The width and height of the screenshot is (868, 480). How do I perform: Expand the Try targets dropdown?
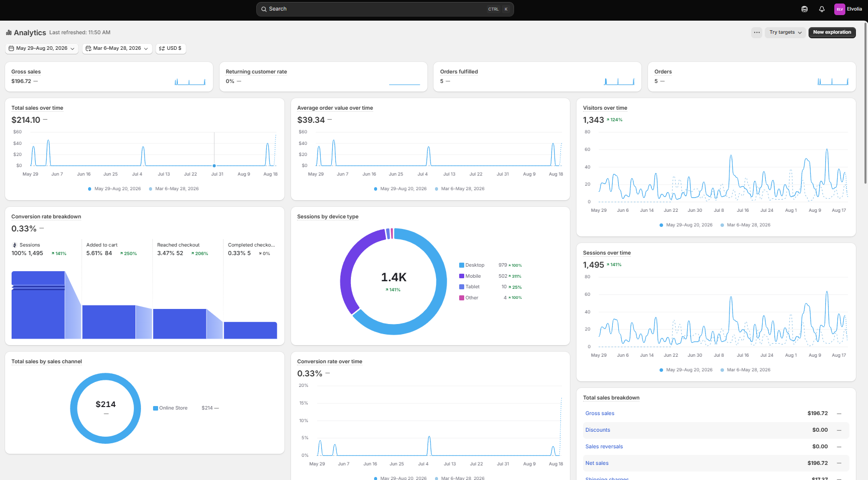(785, 32)
